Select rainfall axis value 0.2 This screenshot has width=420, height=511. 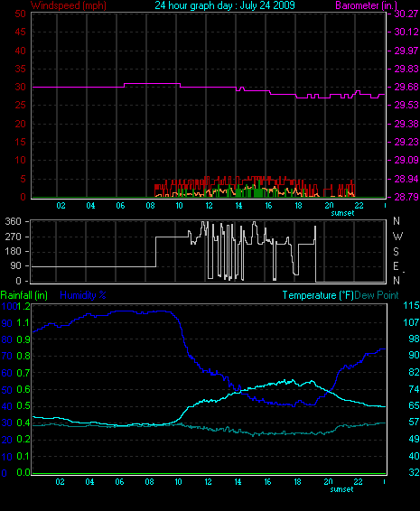coord(23,440)
